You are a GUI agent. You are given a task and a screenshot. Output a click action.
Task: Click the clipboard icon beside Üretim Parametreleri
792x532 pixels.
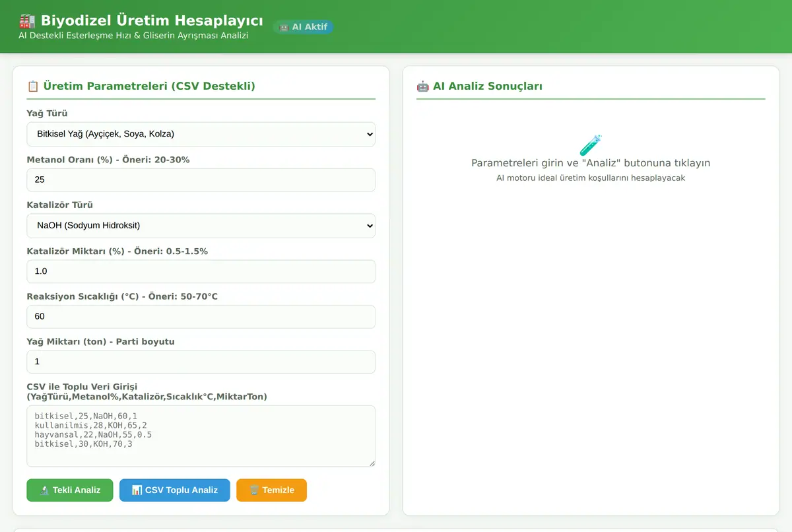(32, 86)
